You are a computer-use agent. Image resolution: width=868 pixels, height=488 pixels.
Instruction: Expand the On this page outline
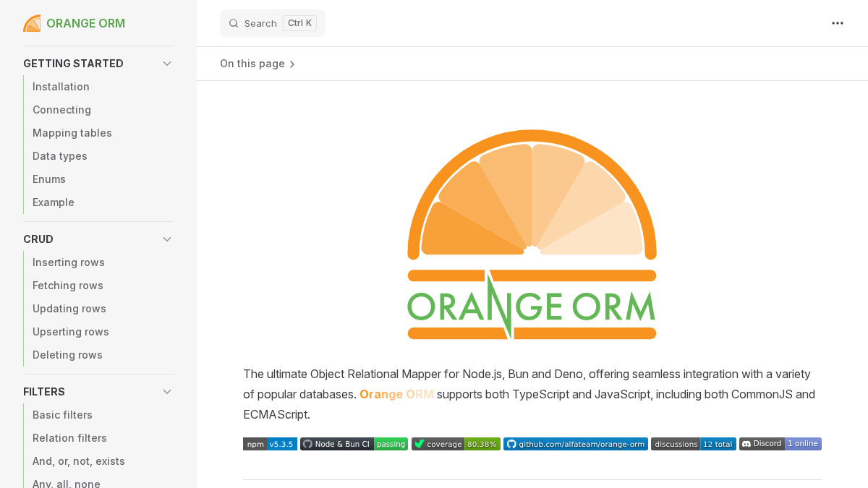pyautogui.click(x=258, y=64)
